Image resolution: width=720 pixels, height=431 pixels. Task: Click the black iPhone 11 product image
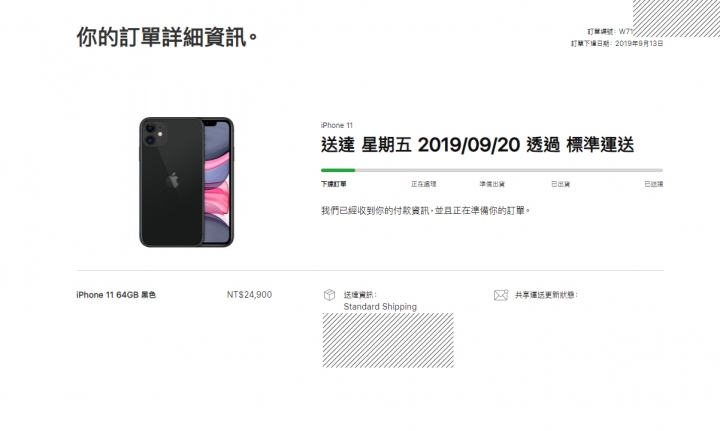pos(186,182)
